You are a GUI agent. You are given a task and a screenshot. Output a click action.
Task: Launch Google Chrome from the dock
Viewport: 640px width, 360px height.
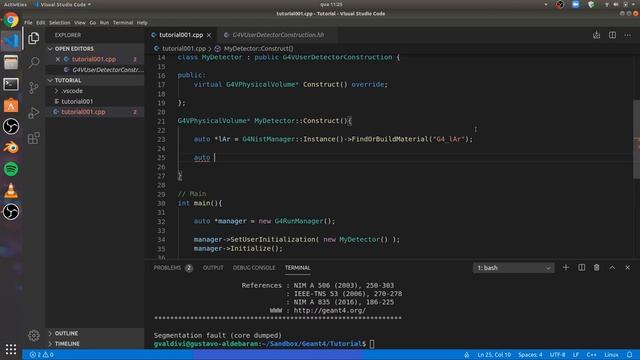(x=11, y=20)
